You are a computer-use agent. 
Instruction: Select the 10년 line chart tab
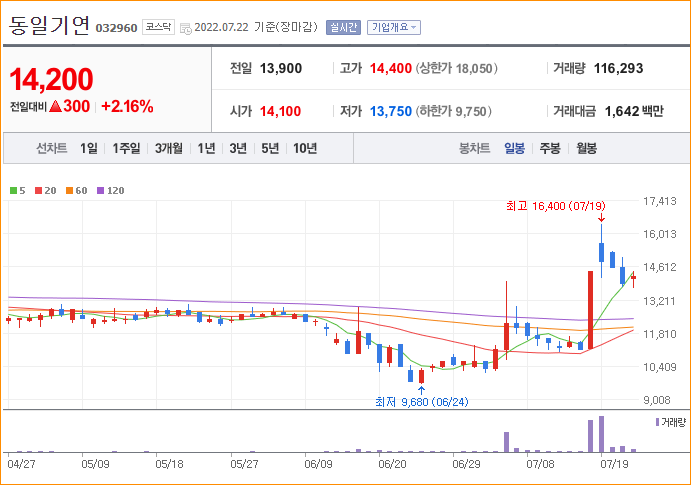pyautogui.click(x=305, y=148)
